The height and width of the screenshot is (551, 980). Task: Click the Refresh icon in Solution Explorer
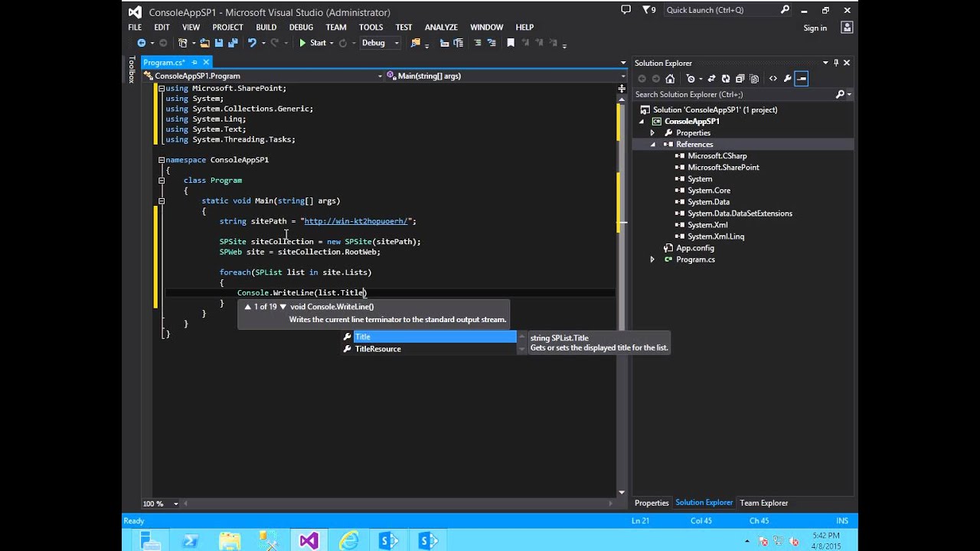coord(726,79)
